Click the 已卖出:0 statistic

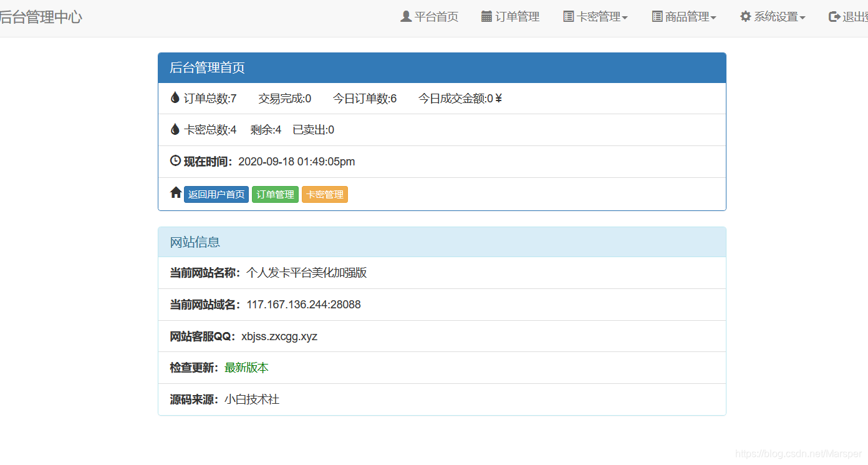(314, 130)
